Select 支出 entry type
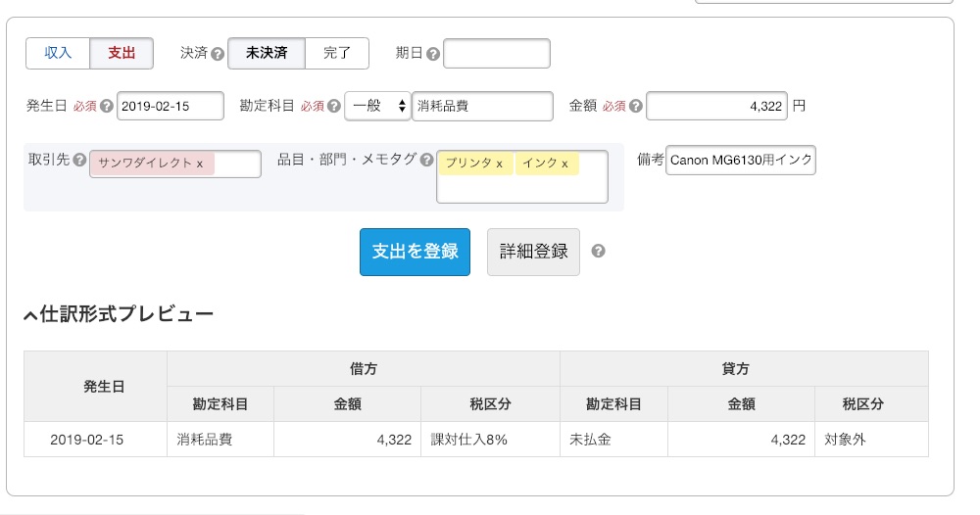The width and height of the screenshot is (980, 515). 122,53
